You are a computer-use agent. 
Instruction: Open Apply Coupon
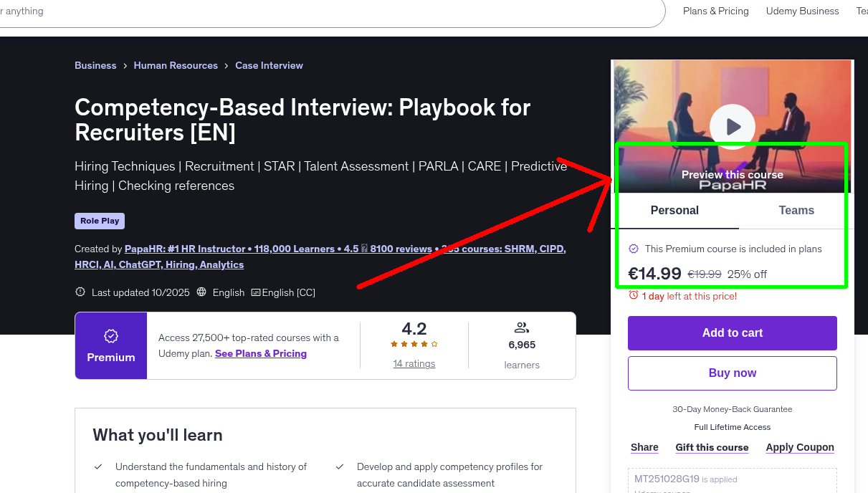coord(800,447)
